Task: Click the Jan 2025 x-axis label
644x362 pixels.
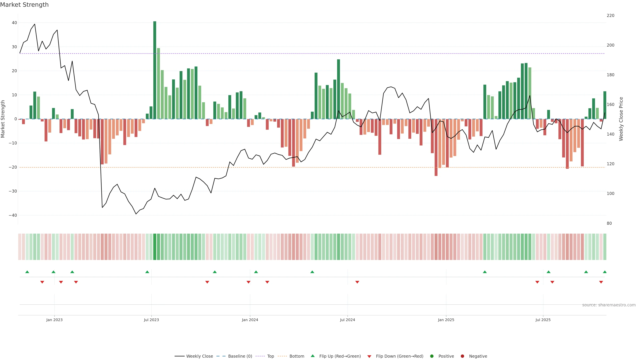Action: pyautogui.click(x=446, y=320)
